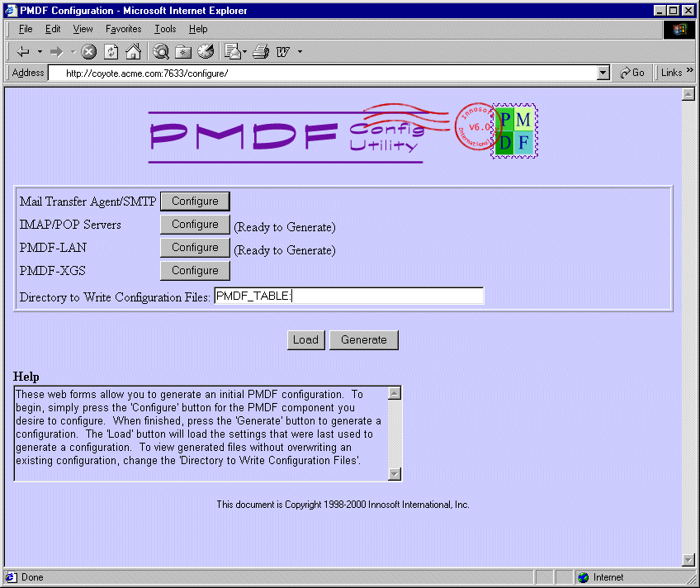Viewport: 700px width, 588px height.
Task: Click the Print toolbar icon
Action: click(x=261, y=52)
